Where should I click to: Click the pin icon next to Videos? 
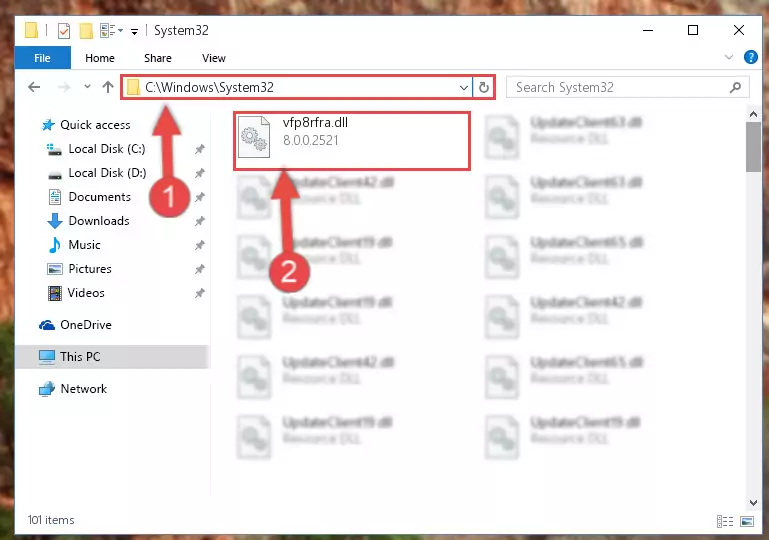[x=200, y=293]
